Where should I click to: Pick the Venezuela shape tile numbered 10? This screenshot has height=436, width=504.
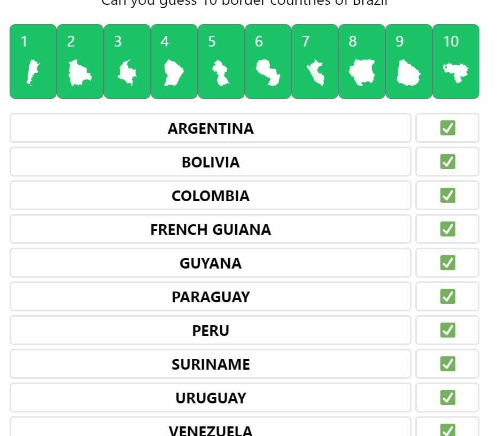pyautogui.click(x=456, y=62)
